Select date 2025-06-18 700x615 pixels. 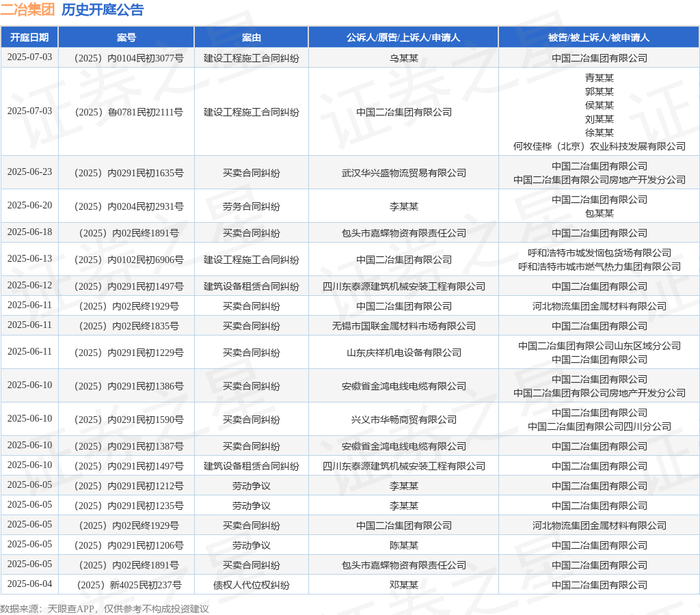(x=29, y=232)
